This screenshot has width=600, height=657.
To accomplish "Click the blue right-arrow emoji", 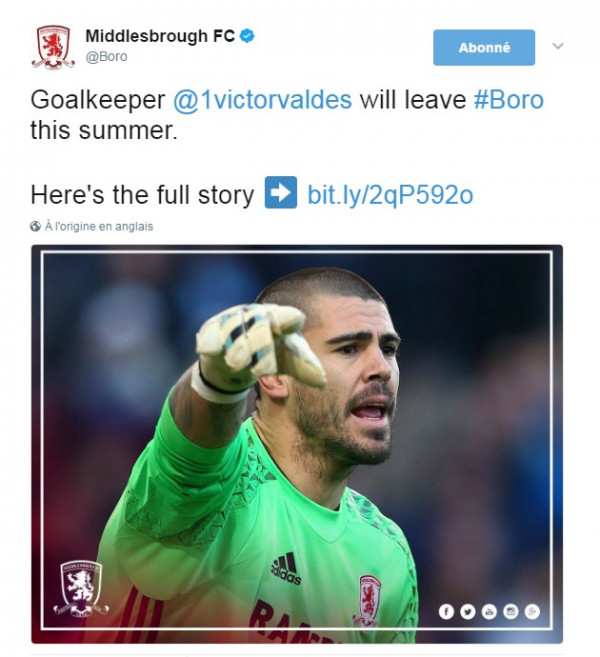I will tap(281, 192).
